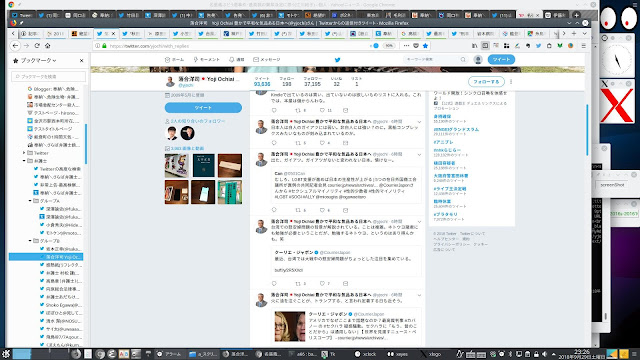Image resolution: width=640 pixels, height=360 pixels.
Task: Open Firefox hamburger menu
Action: [x=584, y=46]
